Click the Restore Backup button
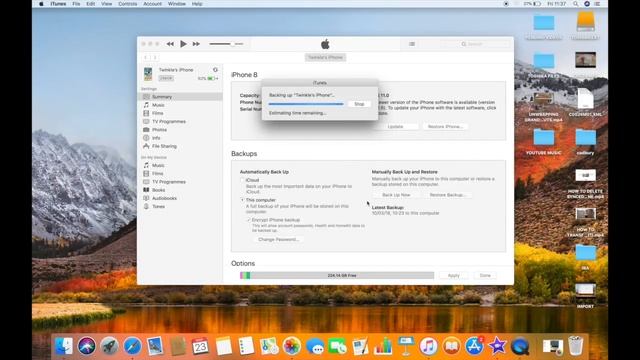Viewport: 640px width, 360px height. tap(448, 195)
